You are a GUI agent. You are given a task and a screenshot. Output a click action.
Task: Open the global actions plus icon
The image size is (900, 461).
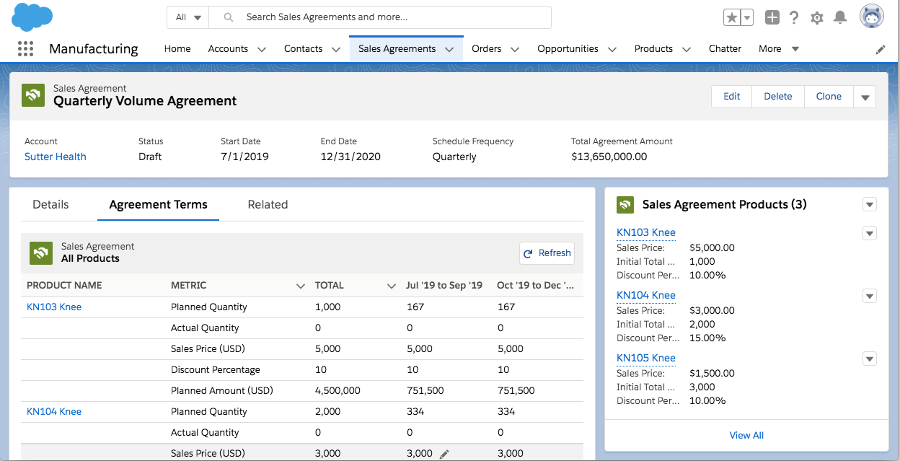click(x=772, y=17)
